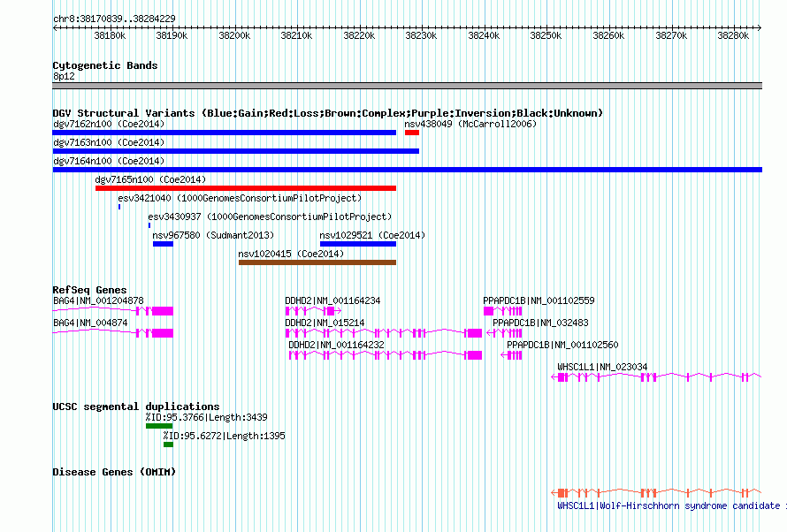787x532 pixels.
Task: Click PPAPDC1B NM_032483 transcript glyph
Action: [504, 333]
